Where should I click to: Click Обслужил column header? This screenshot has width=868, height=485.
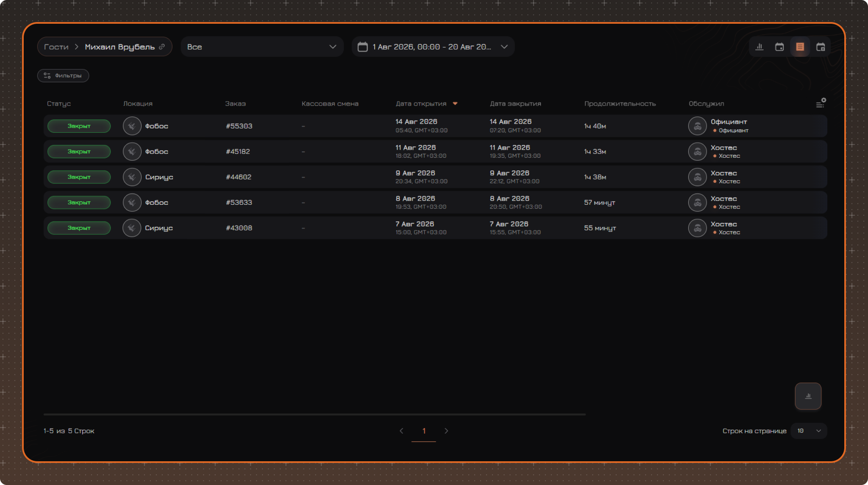click(706, 103)
